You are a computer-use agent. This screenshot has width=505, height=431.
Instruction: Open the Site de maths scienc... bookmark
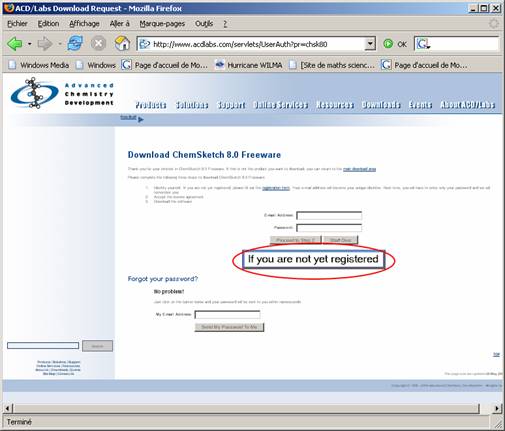point(332,65)
